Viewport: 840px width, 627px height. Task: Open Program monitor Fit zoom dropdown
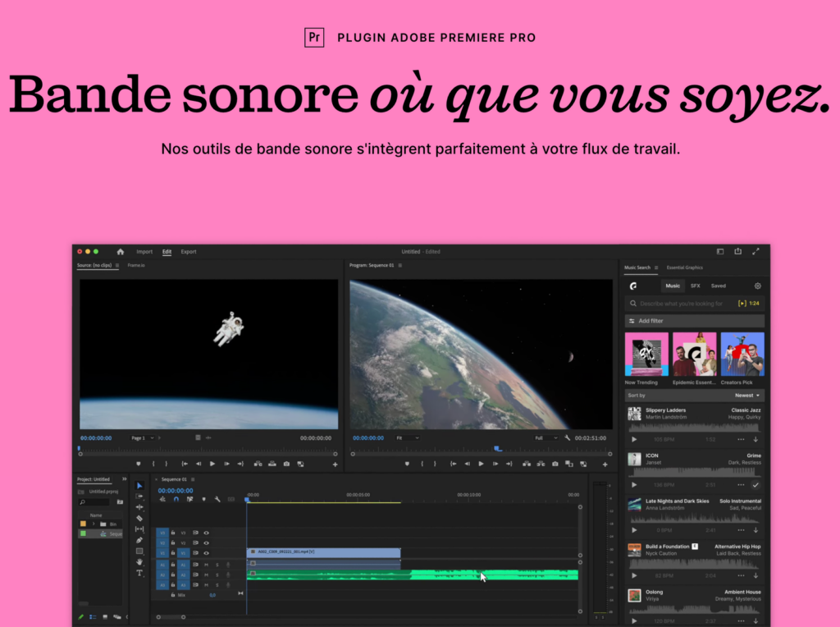[x=407, y=437]
